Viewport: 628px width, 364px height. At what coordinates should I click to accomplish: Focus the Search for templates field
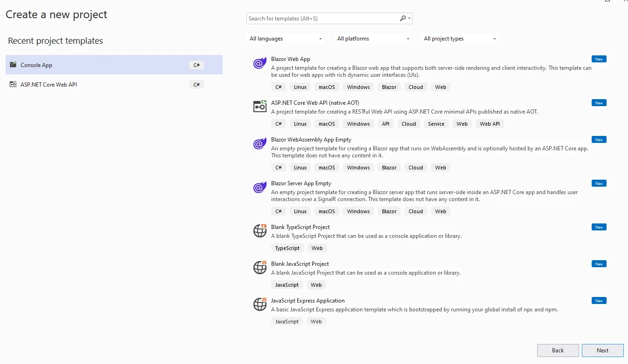pos(321,19)
